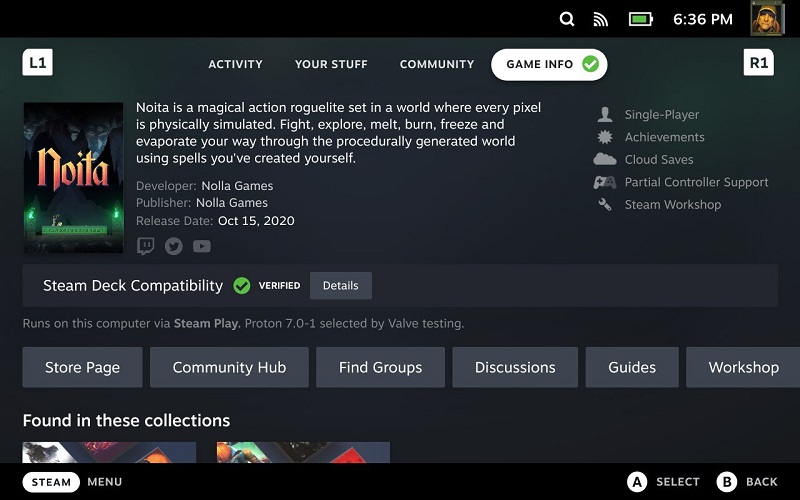
Task: Click publisher name Nolla Games
Action: pyautogui.click(x=232, y=203)
